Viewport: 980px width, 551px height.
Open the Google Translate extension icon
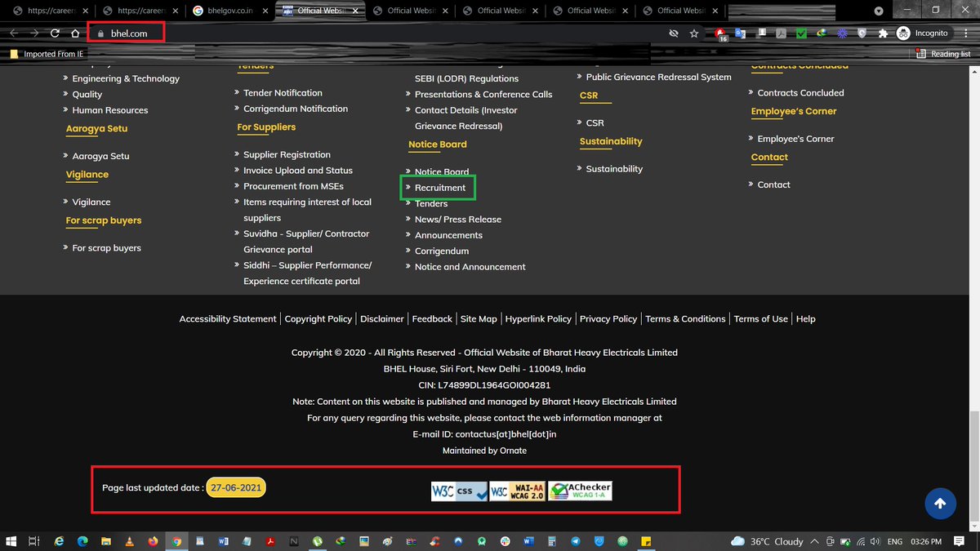point(741,33)
